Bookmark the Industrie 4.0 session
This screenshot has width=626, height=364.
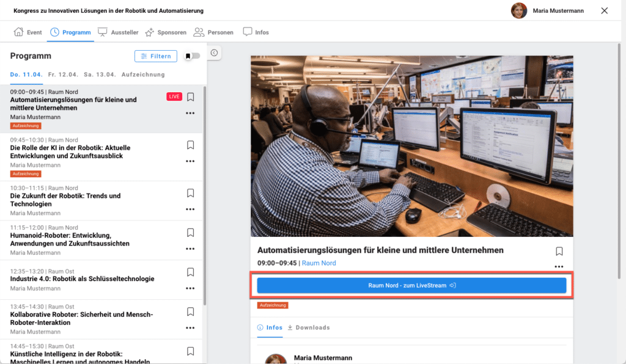point(191,272)
